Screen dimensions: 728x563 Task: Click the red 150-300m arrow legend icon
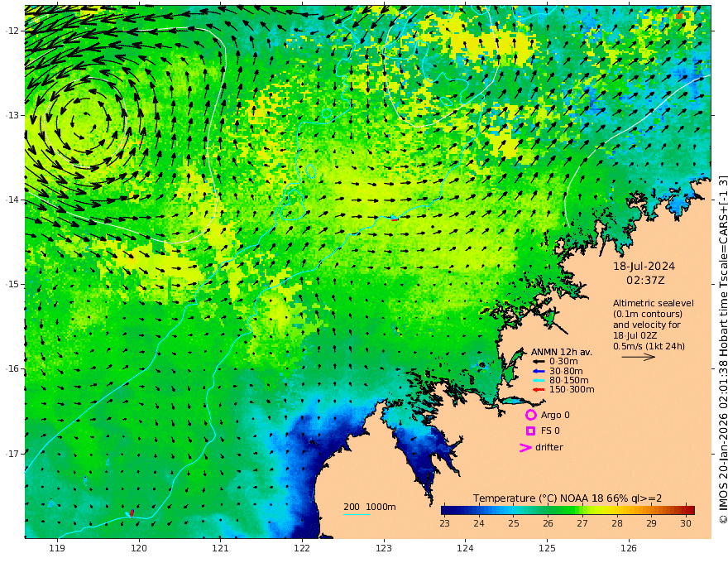(x=538, y=390)
